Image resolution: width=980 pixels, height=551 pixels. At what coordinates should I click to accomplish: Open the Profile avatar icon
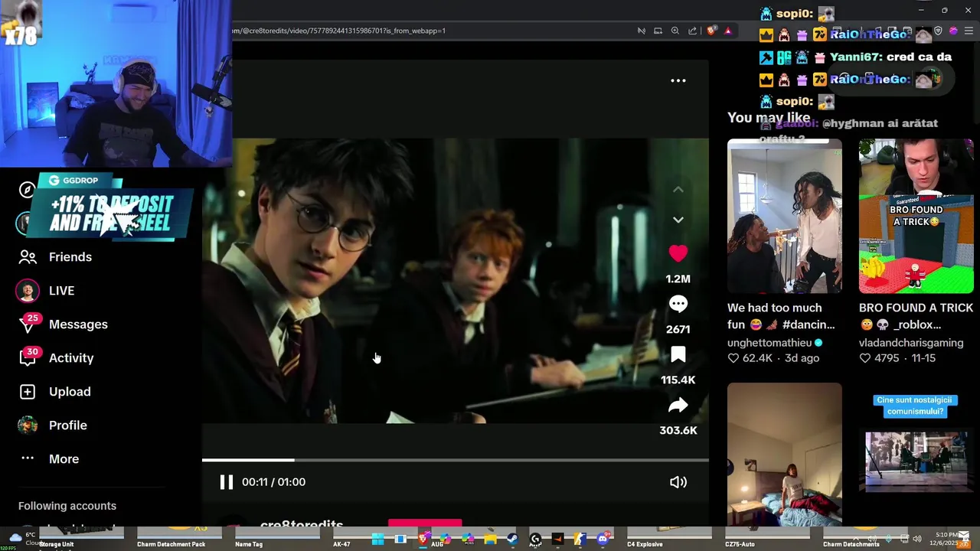[28, 425]
